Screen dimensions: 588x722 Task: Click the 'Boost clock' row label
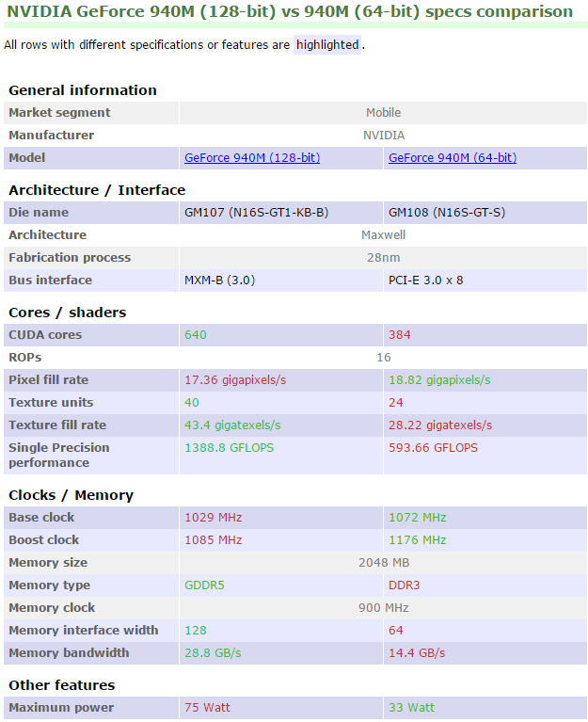coord(43,540)
